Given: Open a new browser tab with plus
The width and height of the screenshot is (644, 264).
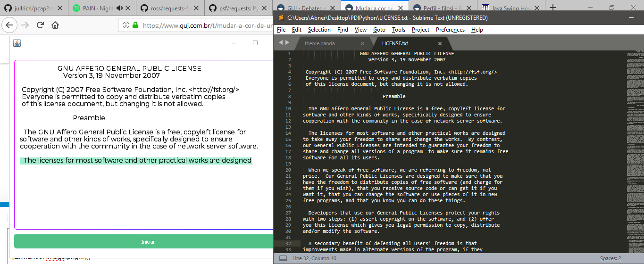Looking at the screenshot, I should [x=553, y=8].
